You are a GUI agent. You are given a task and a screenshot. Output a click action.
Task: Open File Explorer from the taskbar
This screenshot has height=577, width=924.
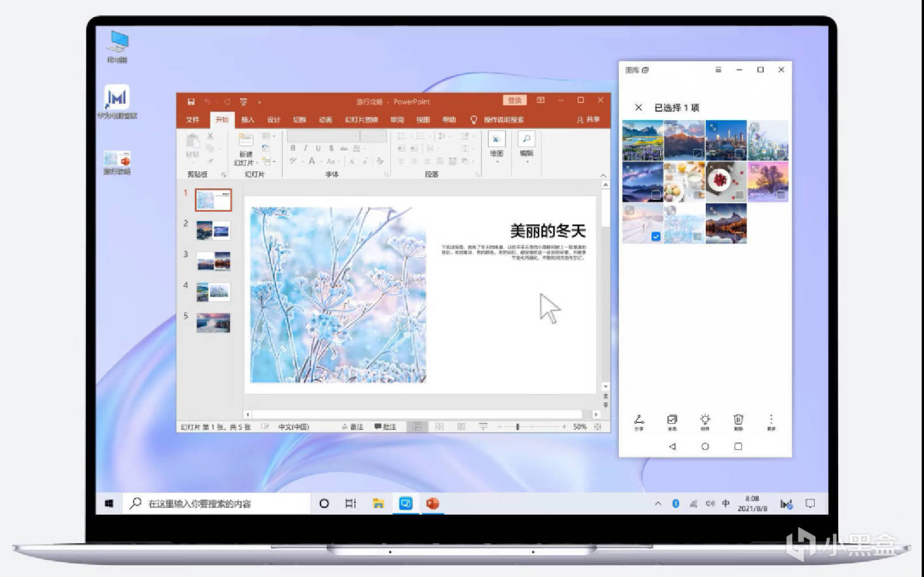378,504
